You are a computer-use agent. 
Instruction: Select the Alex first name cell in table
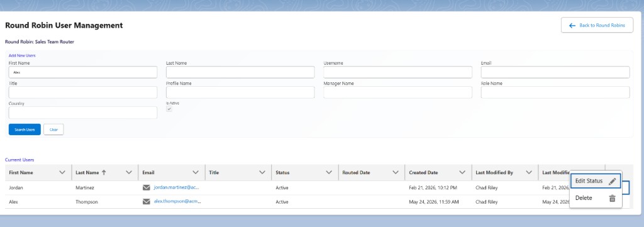pos(14,202)
